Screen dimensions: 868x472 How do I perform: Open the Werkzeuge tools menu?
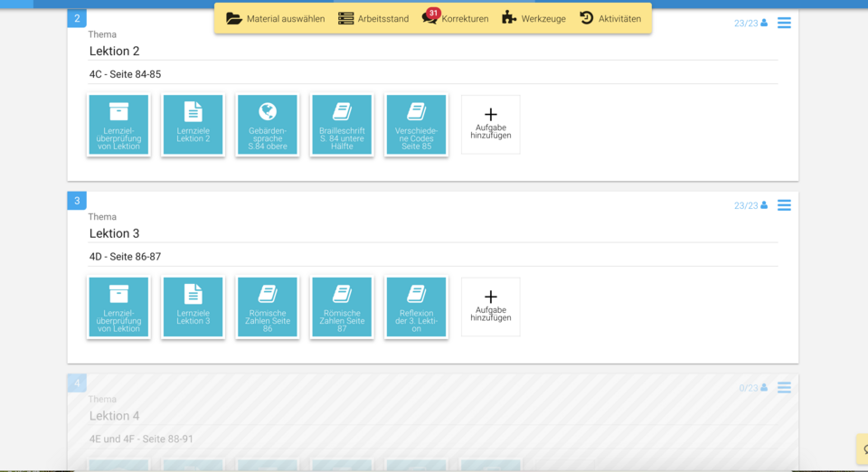(533, 18)
